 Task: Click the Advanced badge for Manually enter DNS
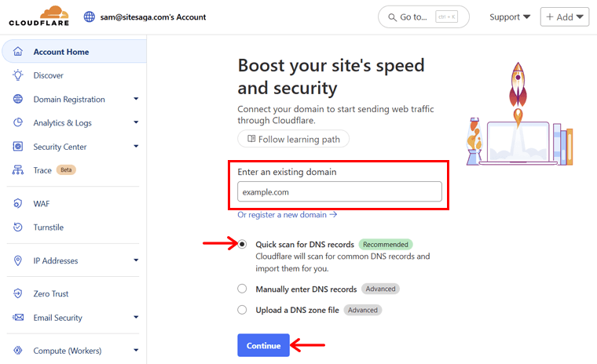point(380,289)
